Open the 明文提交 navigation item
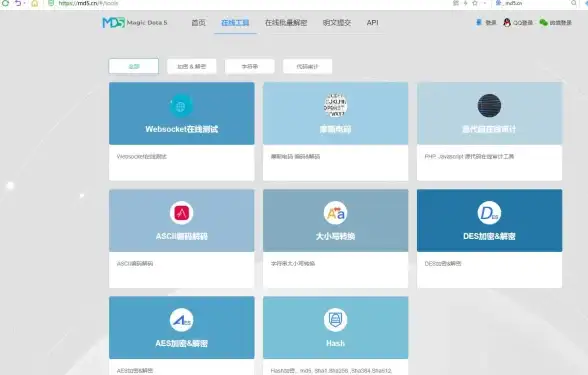 coord(337,23)
